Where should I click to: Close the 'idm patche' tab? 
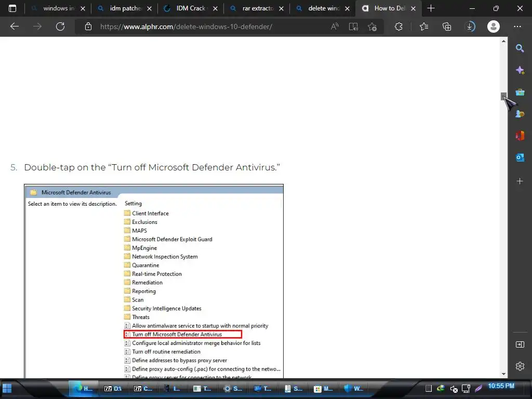coord(149,9)
